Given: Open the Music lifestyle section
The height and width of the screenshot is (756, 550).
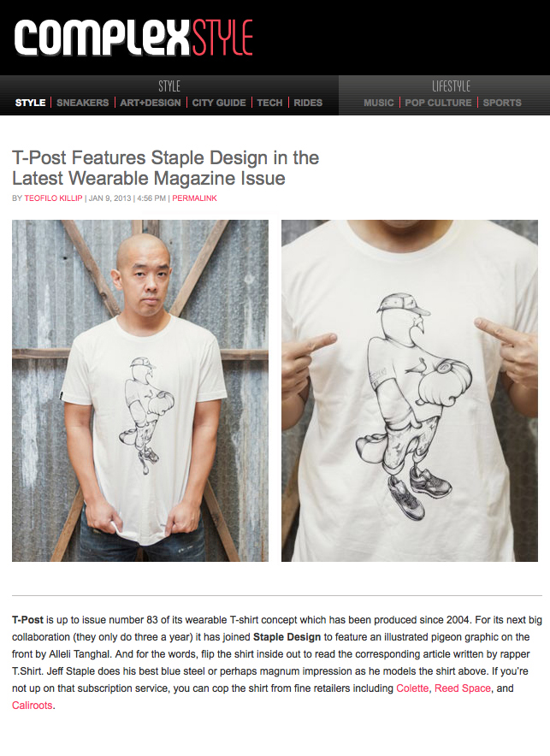Looking at the screenshot, I should (378, 103).
